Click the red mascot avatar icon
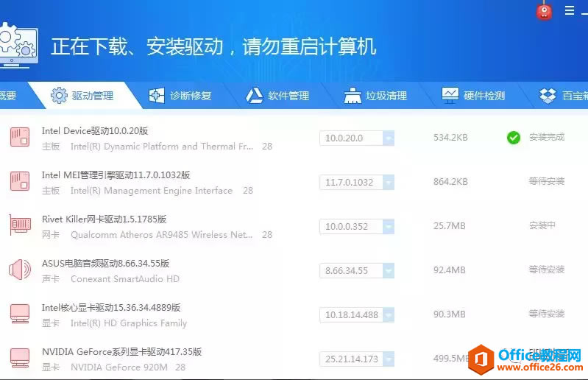 (544, 11)
